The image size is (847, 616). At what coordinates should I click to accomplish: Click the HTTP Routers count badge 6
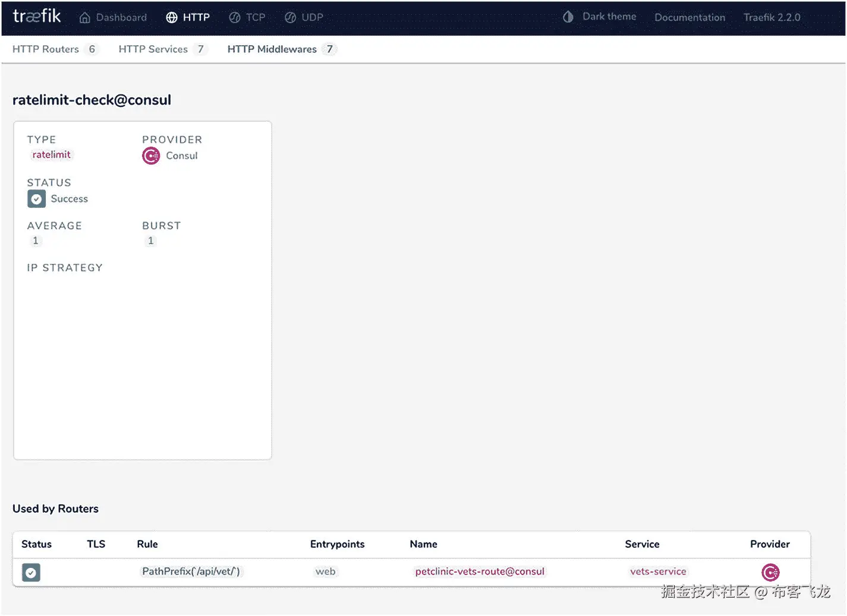(92, 49)
